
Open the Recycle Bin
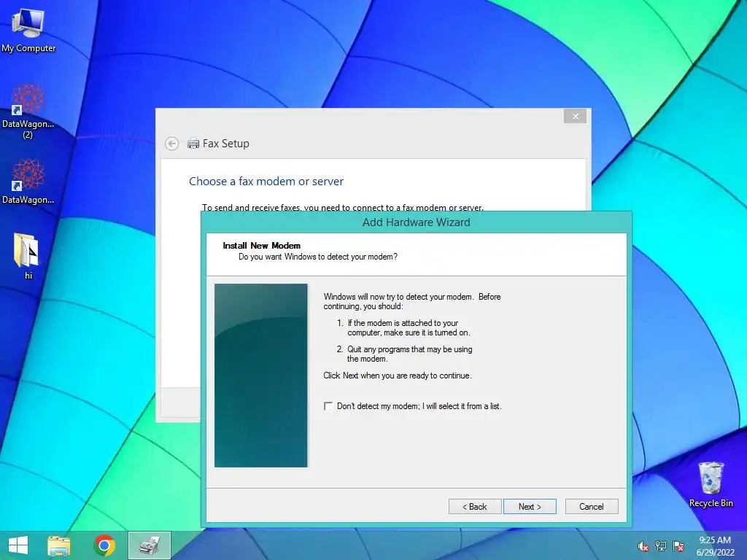pyautogui.click(x=711, y=484)
